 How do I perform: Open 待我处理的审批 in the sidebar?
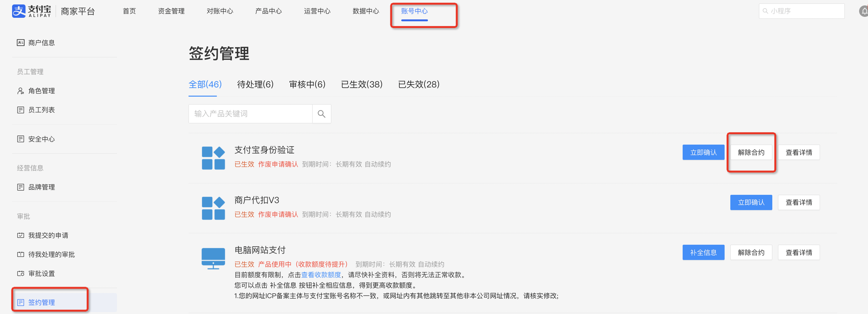point(52,254)
